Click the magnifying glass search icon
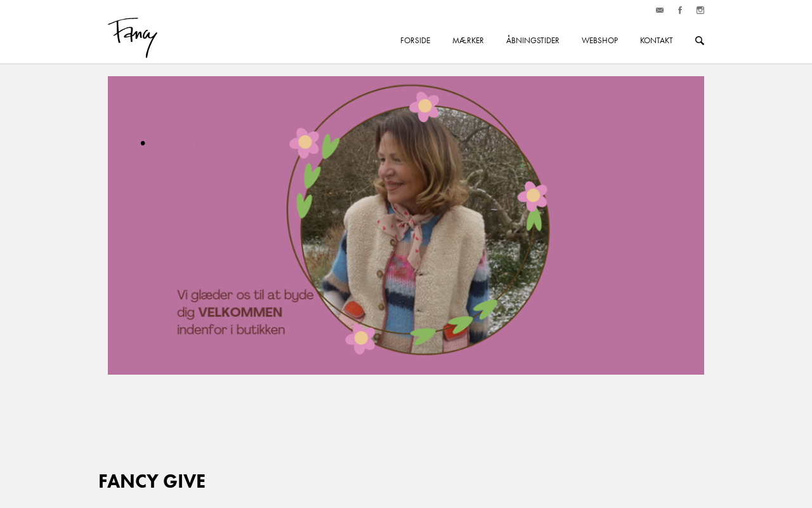 coord(700,41)
